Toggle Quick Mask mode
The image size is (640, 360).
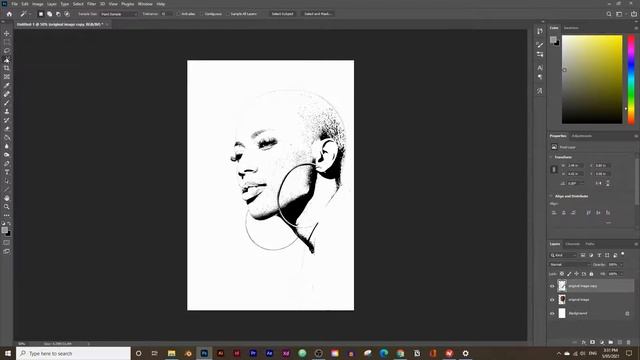pyautogui.click(x=7, y=242)
